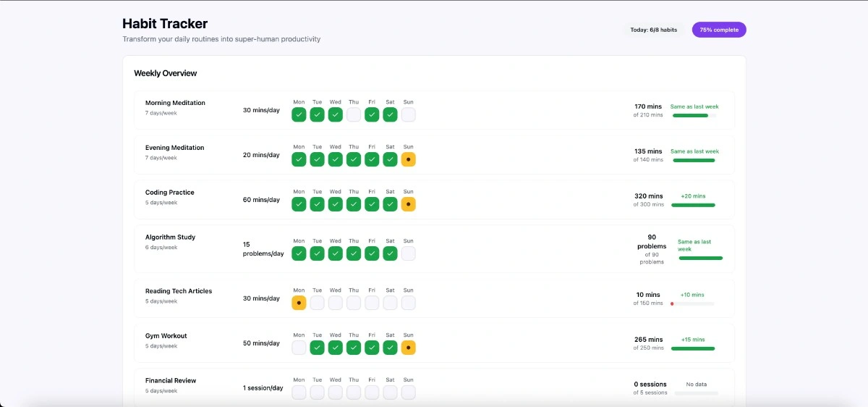Check Gym Workout Monday empty box
This screenshot has width=868, height=407.
pyautogui.click(x=299, y=348)
